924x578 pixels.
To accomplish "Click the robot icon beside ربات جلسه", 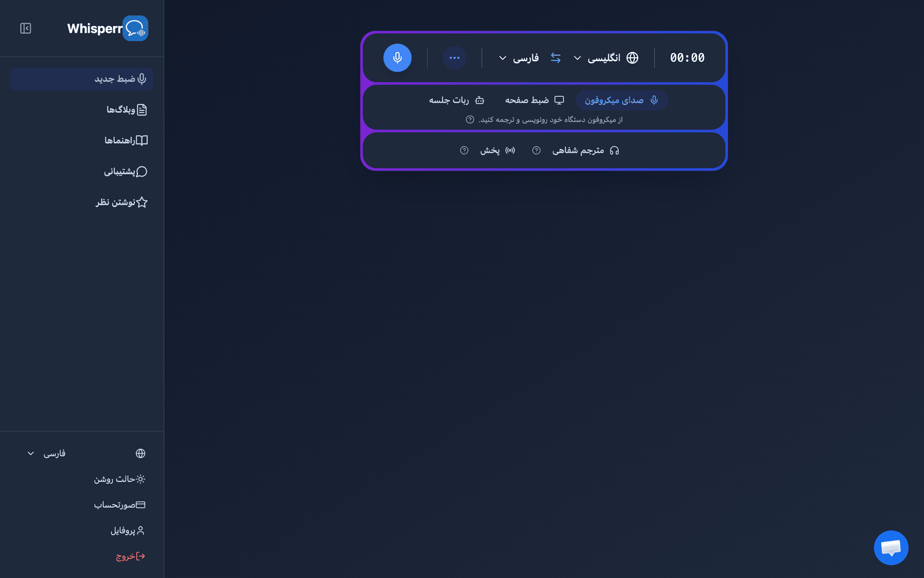I will 479,101.
